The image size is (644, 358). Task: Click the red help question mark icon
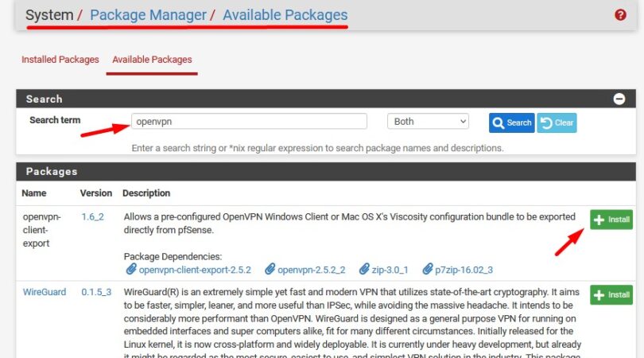click(620, 15)
